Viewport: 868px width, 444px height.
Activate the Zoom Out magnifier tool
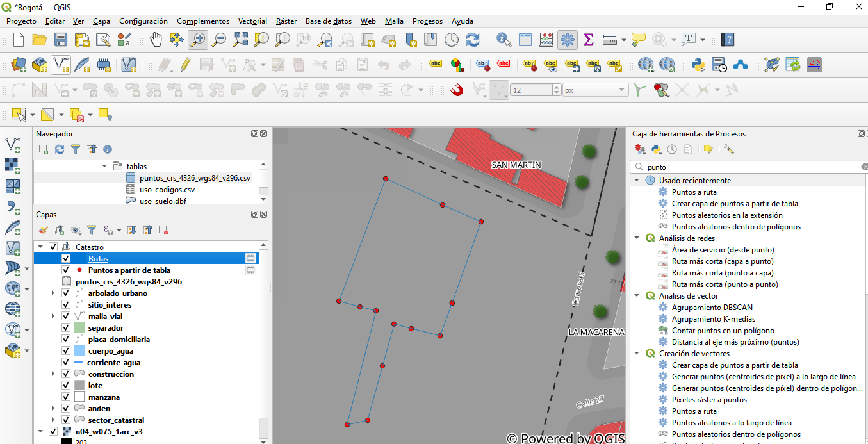[219, 40]
